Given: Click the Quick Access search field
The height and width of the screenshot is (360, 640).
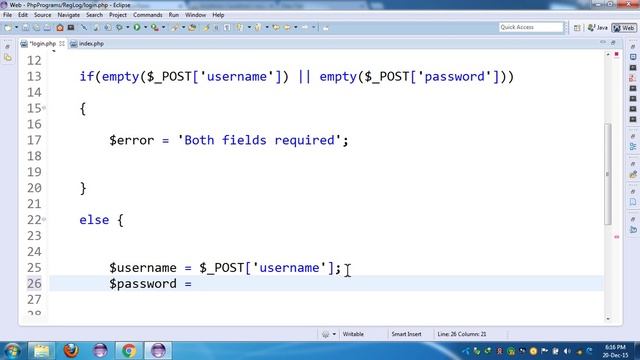Looking at the screenshot, I should click(x=531, y=27).
